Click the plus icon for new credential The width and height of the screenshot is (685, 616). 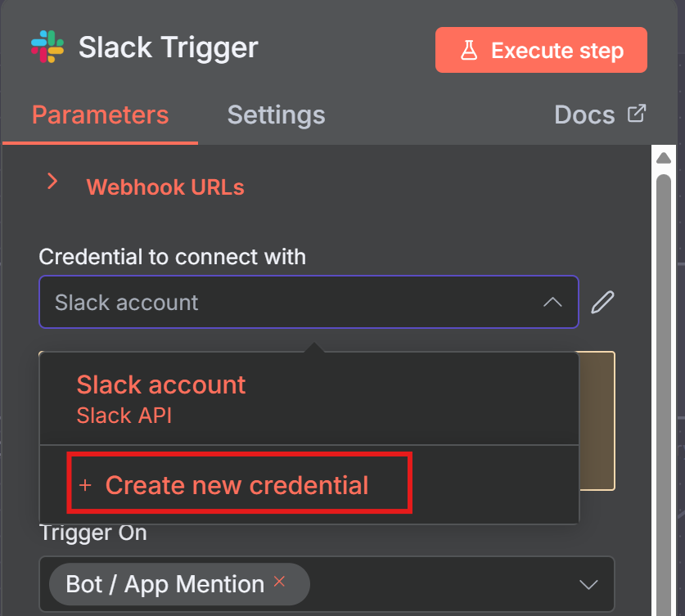tap(85, 486)
